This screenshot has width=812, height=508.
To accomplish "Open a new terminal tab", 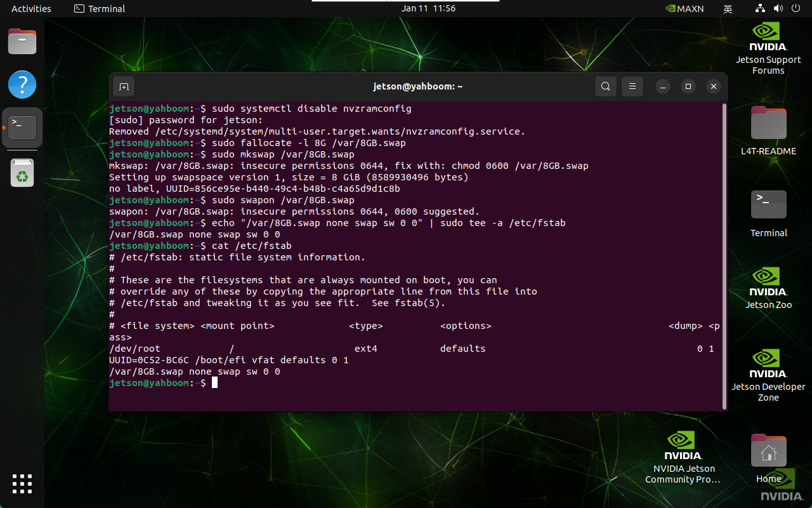I will click(x=124, y=86).
